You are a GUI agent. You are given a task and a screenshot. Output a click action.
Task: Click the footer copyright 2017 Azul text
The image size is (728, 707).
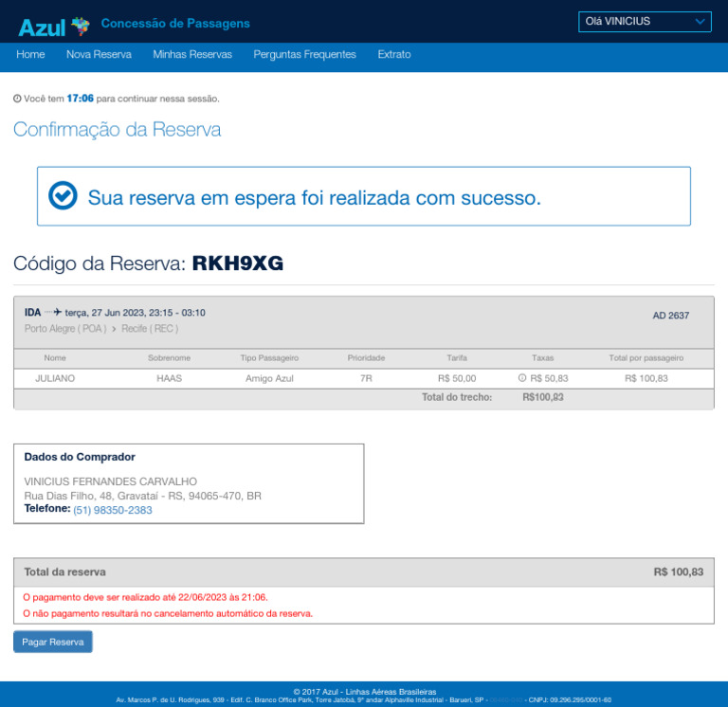coord(365,692)
